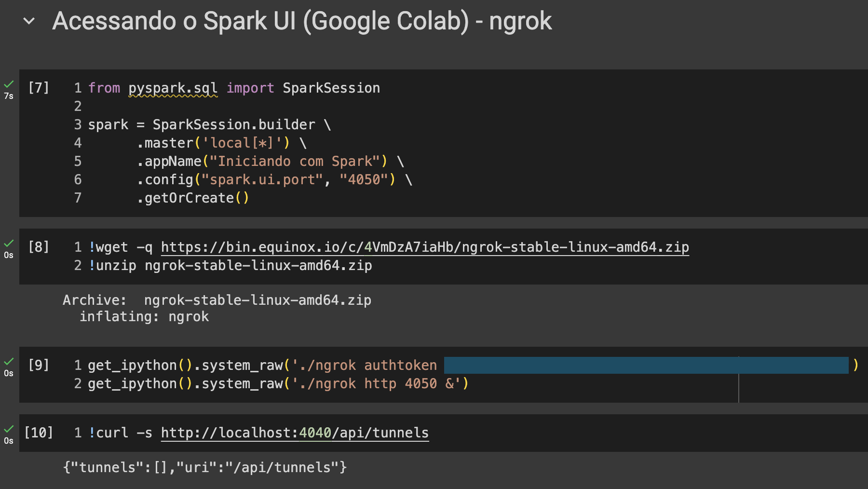Click the green checkmark status of cell 8
868x489 pixels.
pyautogui.click(x=9, y=244)
